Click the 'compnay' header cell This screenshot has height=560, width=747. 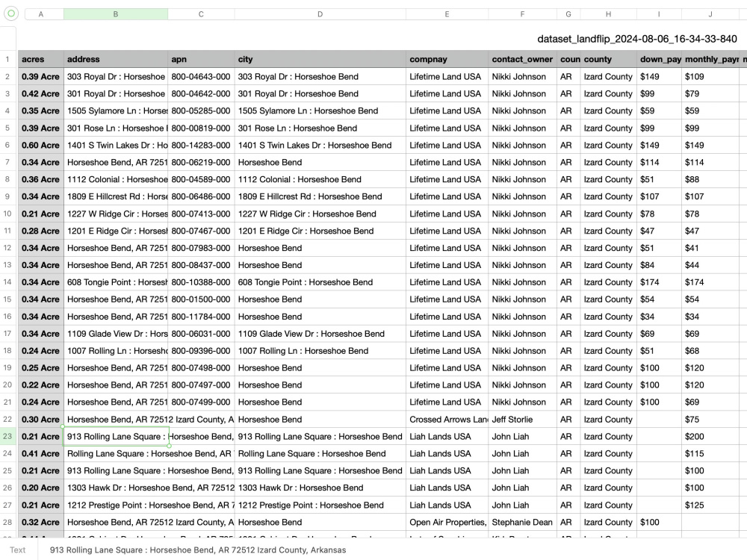447,60
